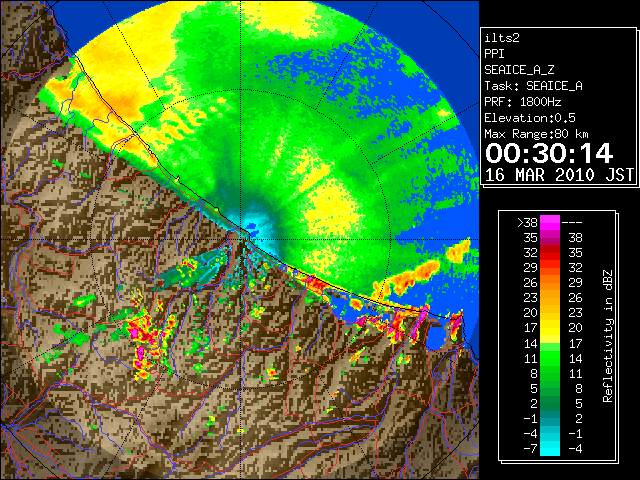
Task: Click the '---' legend label
Action: tap(572, 223)
